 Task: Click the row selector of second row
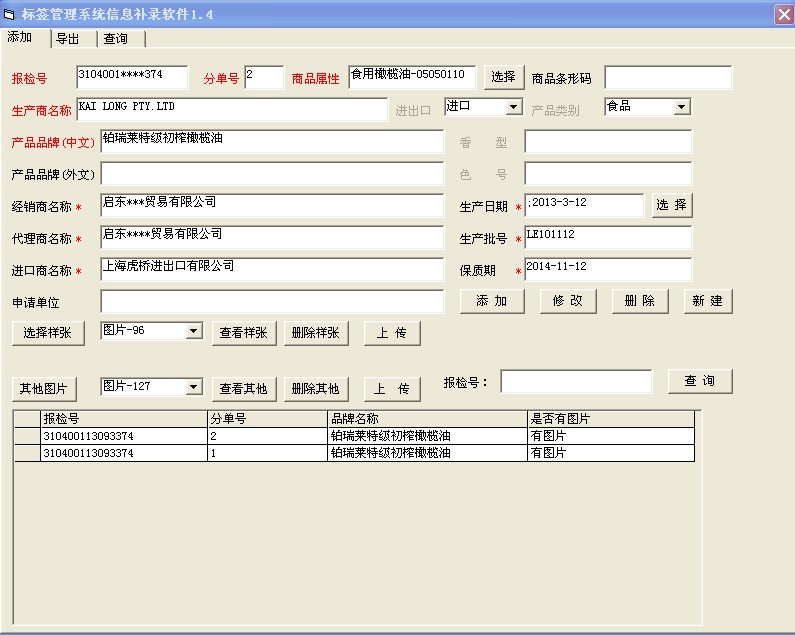coord(27,453)
